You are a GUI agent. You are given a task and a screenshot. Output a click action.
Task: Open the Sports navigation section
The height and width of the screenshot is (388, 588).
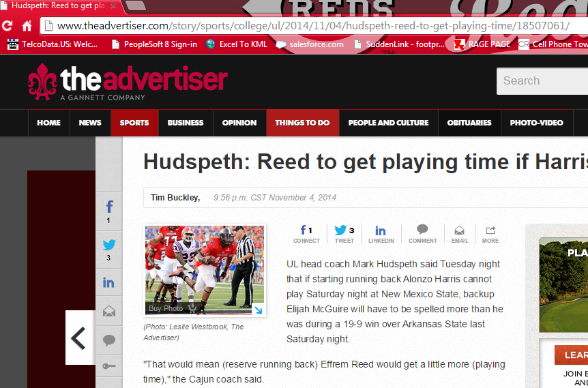134,123
